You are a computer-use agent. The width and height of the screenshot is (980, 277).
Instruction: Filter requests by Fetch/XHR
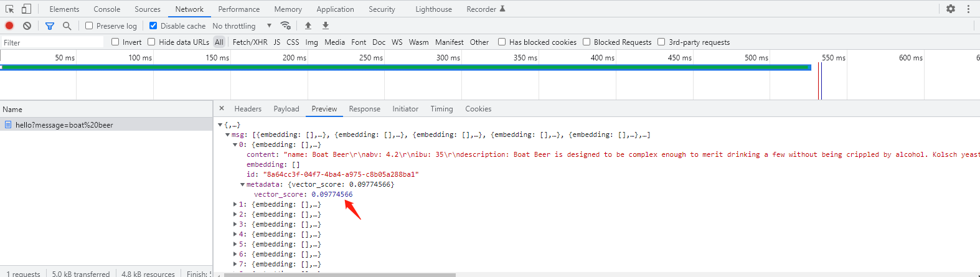pyautogui.click(x=250, y=42)
